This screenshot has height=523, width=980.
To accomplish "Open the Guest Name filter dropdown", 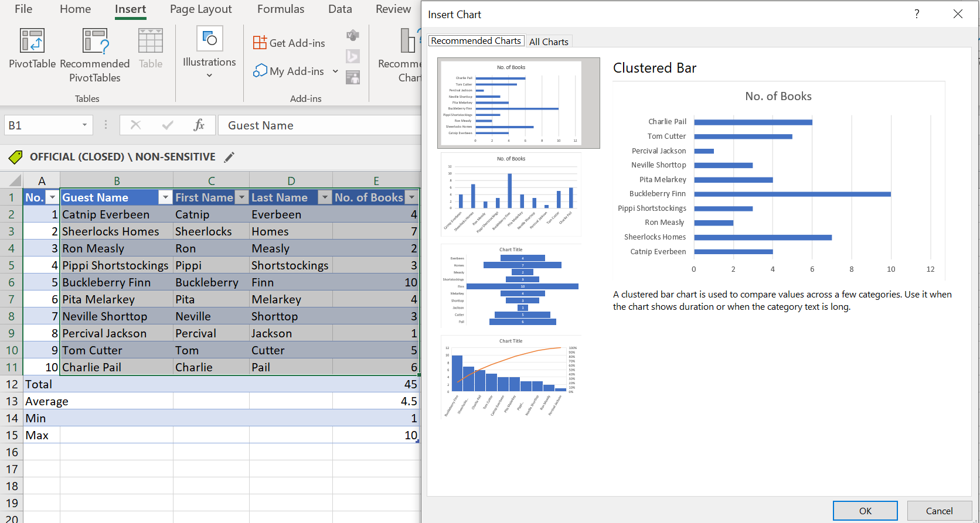I will click(165, 198).
